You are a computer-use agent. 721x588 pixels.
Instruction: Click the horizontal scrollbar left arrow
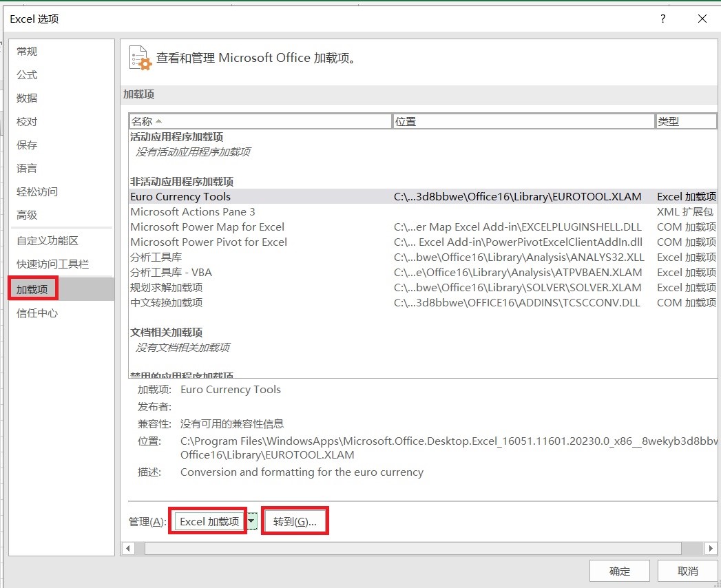tap(127, 548)
